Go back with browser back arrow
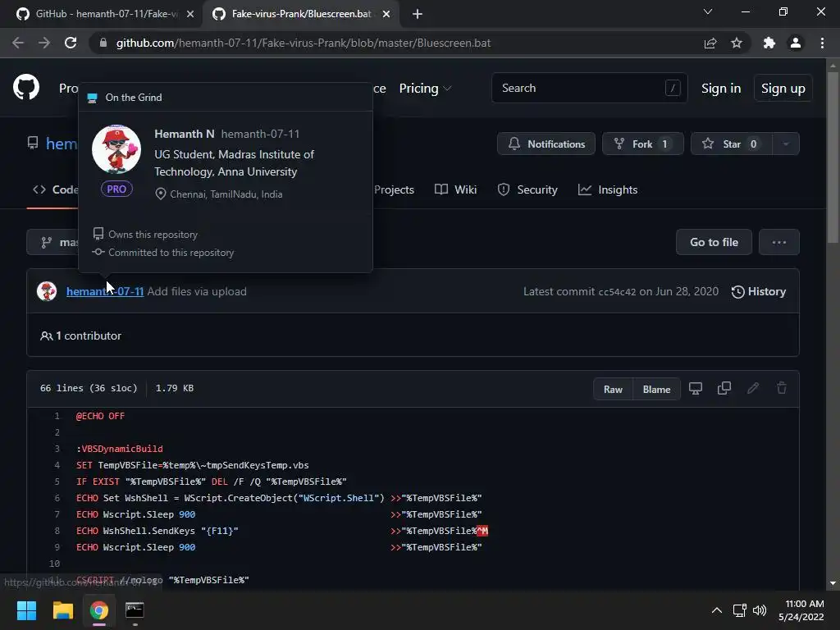840x630 pixels. (x=18, y=43)
